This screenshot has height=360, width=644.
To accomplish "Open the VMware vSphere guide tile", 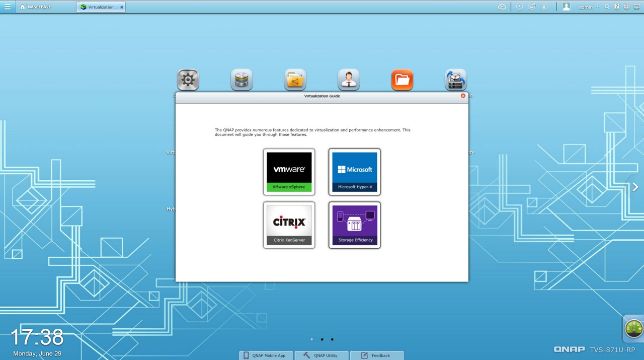I will pyautogui.click(x=289, y=172).
